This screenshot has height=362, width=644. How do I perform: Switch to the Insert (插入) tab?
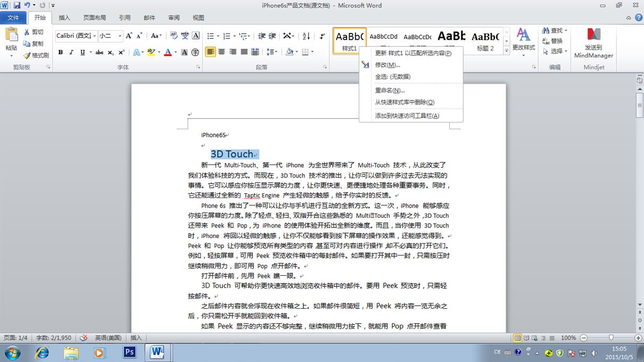tap(64, 18)
